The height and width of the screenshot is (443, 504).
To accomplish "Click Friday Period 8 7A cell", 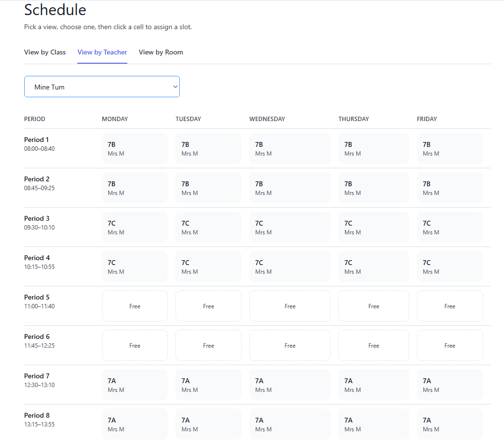I will 450,424.
